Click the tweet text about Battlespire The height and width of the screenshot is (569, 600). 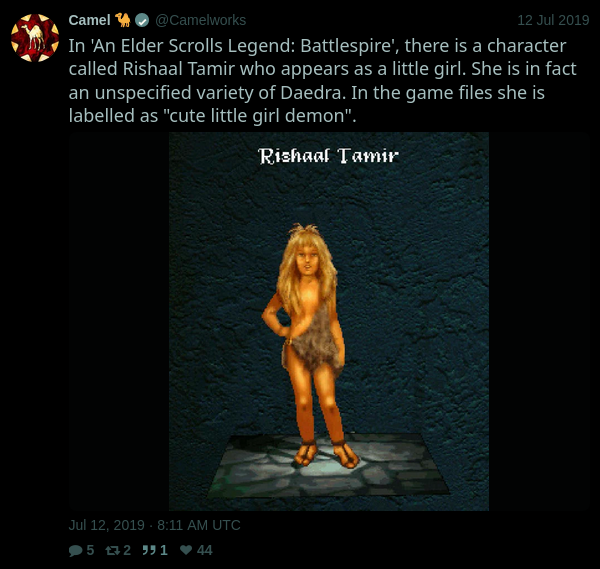[x=323, y=81]
